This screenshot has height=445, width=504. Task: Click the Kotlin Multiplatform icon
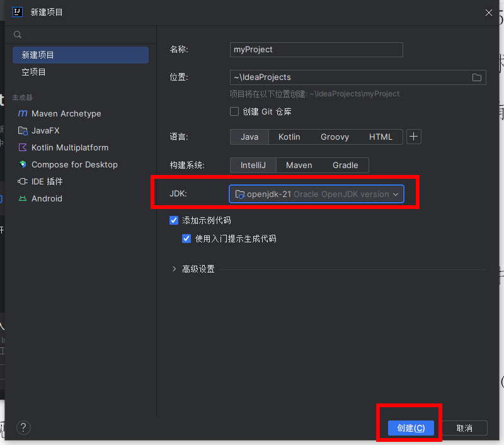click(23, 148)
